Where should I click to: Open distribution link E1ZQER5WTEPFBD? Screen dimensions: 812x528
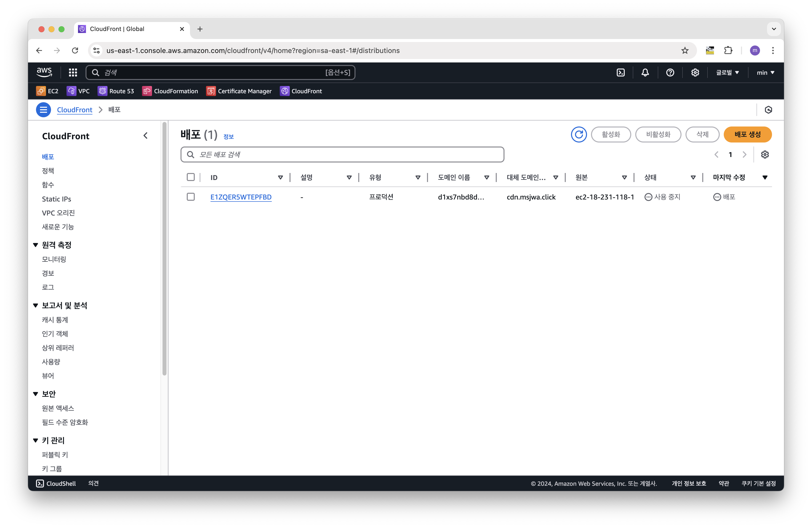point(241,197)
